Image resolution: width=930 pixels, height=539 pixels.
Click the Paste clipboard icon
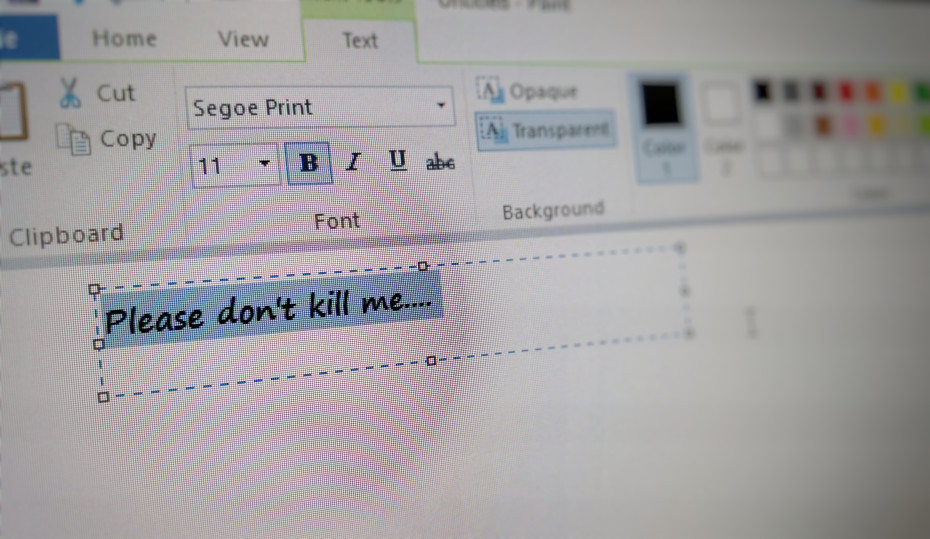[x=12, y=112]
